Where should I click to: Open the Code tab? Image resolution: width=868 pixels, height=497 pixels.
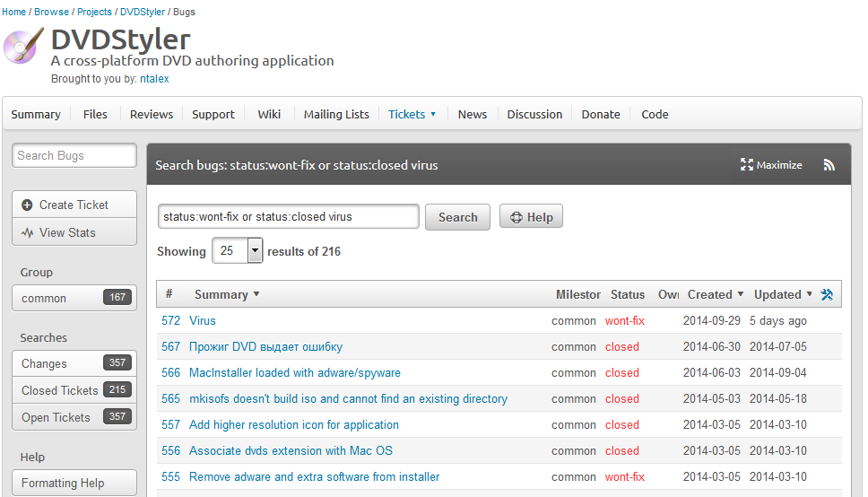pos(655,114)
